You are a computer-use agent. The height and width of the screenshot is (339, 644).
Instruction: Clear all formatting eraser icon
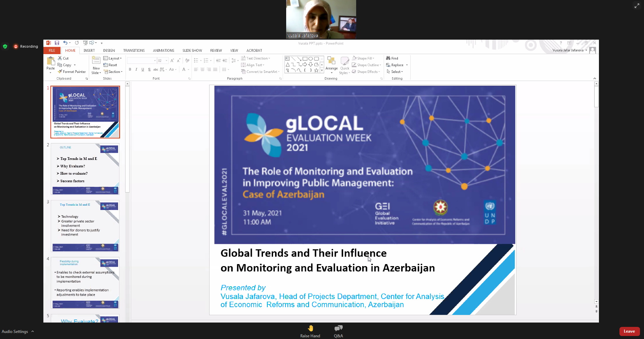187,60
